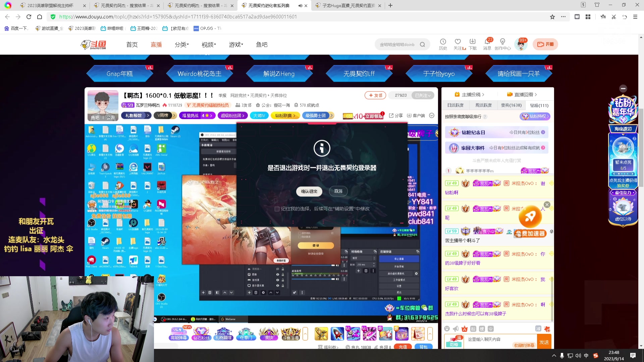Click the megaphone icon in chat toolbar
644x362 pixels.
click(x=455, y=329)
